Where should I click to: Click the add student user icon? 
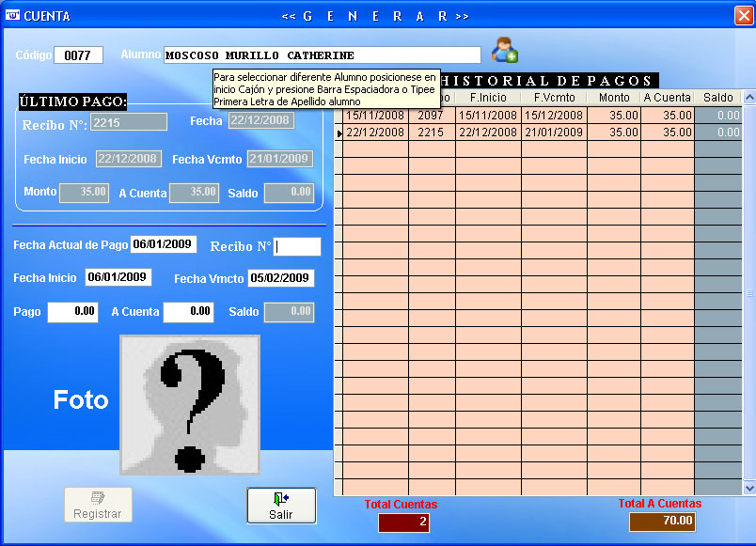tap(505, 50)
